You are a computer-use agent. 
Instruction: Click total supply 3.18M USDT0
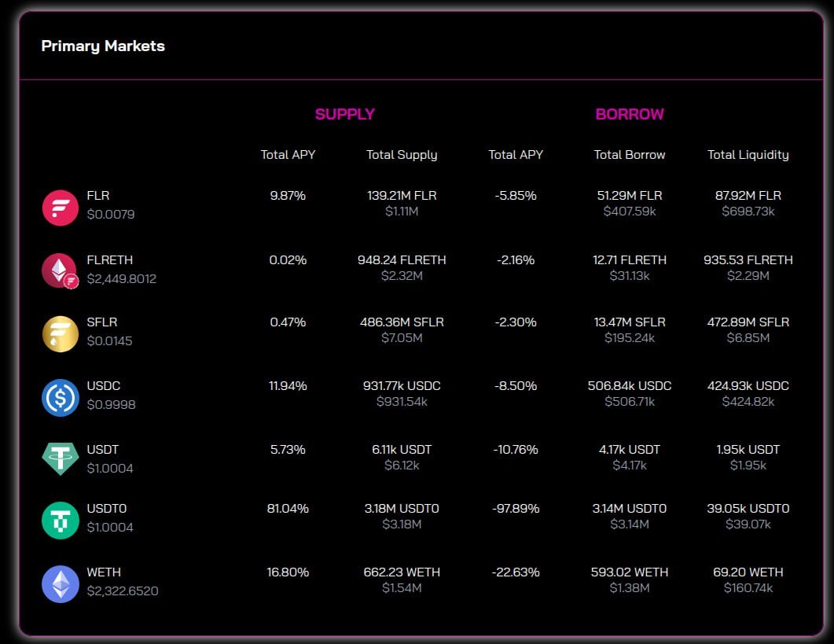click(402, 508)
